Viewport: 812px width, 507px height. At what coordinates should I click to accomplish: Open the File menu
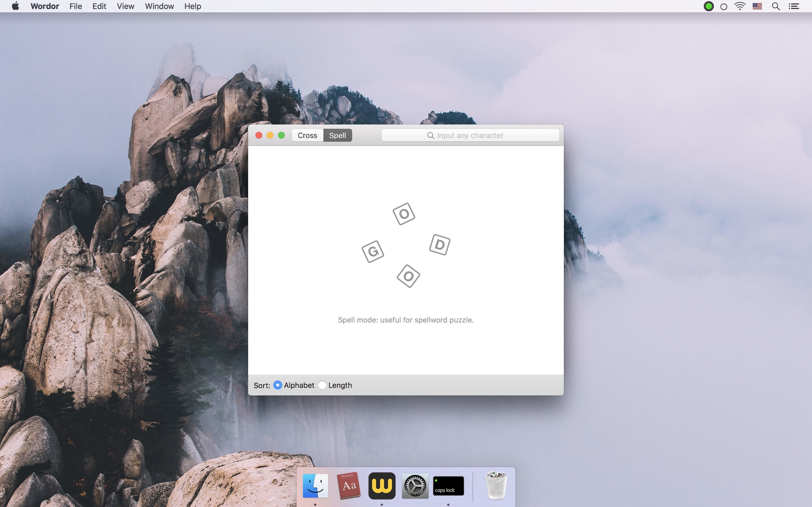(76, 6)
